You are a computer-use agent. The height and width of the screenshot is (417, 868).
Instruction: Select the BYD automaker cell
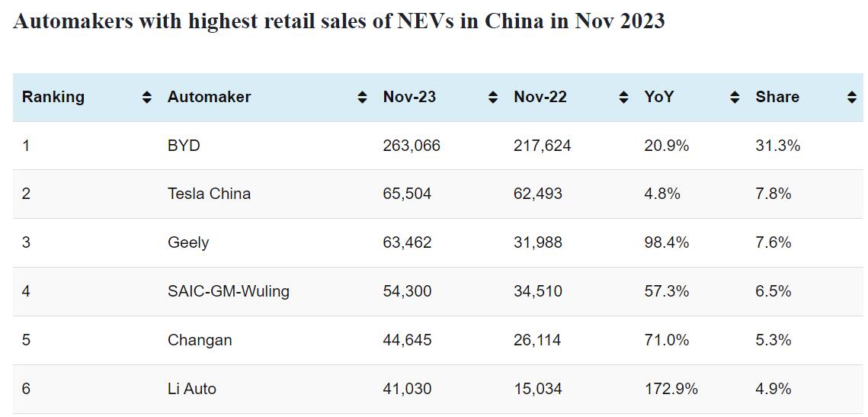coord(184,145)
